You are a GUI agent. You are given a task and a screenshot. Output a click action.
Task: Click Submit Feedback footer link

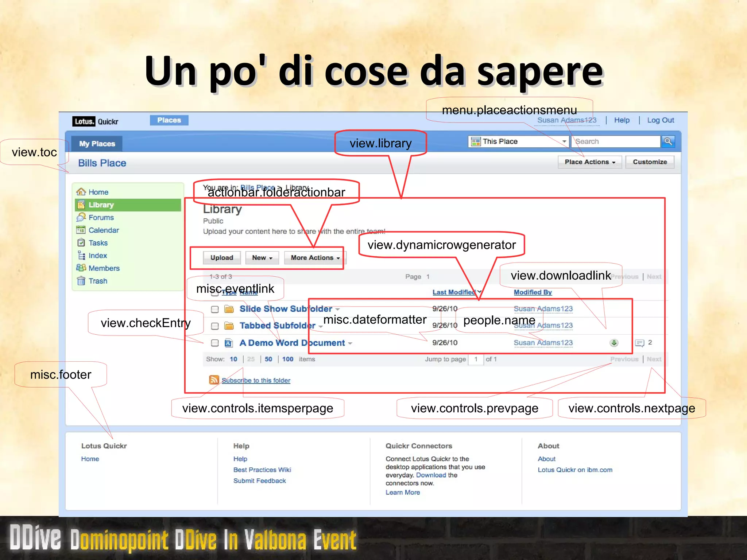(x=260, y=481)
